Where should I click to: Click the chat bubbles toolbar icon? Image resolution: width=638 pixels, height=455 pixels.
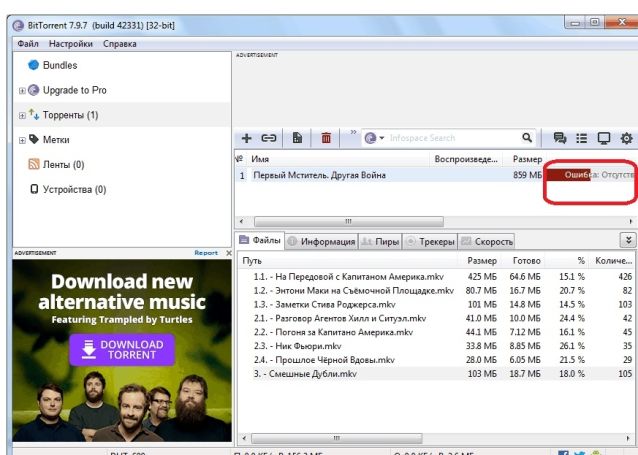click(560, 138)
